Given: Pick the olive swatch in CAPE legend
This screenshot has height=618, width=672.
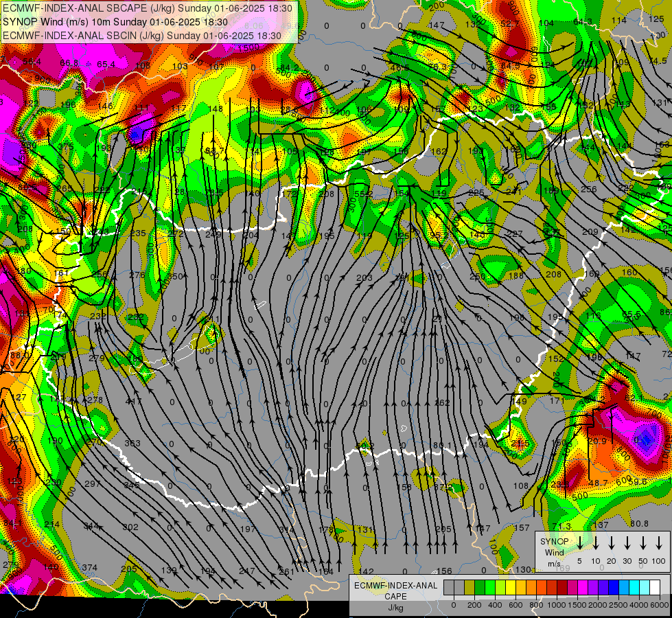Looking at the screenshot, I should pyautogui.click(x=470, y=587).
